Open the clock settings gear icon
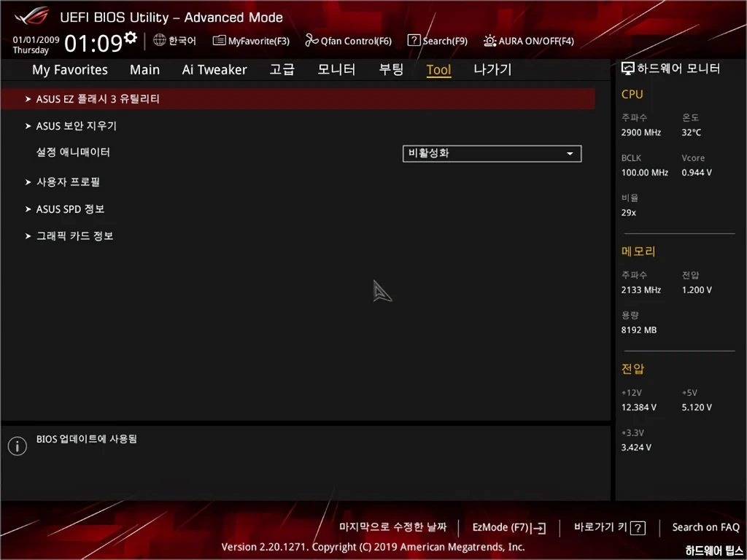 [130, 38]
